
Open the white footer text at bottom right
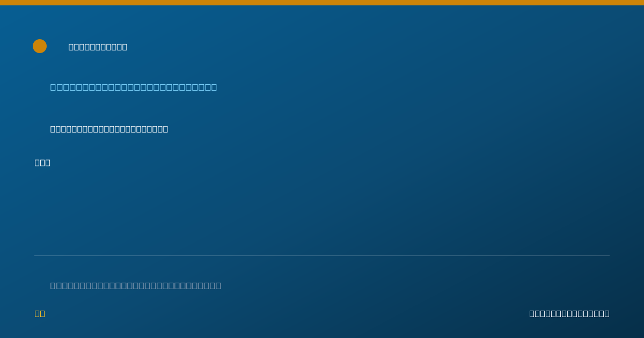coord(569,313)
